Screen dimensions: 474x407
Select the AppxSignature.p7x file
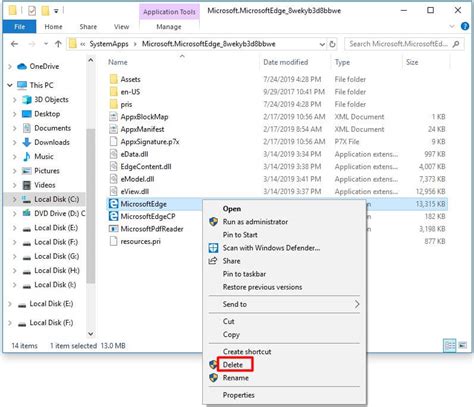(x=150, y=142)
